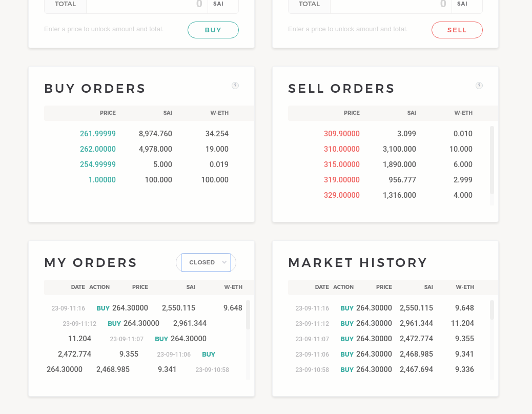The width and height of the screenshot is (532, 414).
Task: Expand the chevron on the CLOSED filter
Action: [x=224, y=262]
